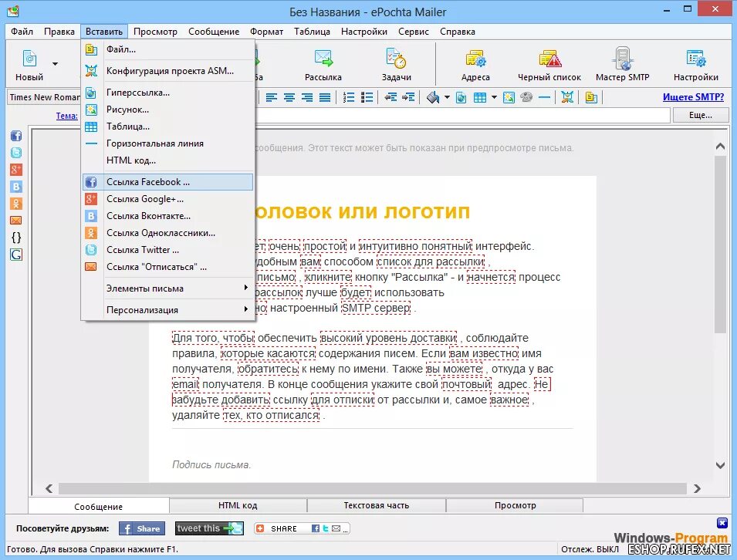This screenshot has height=560, width=737.
Task: Click the ASM configuration toolbar icon
Action: (567, 97)
